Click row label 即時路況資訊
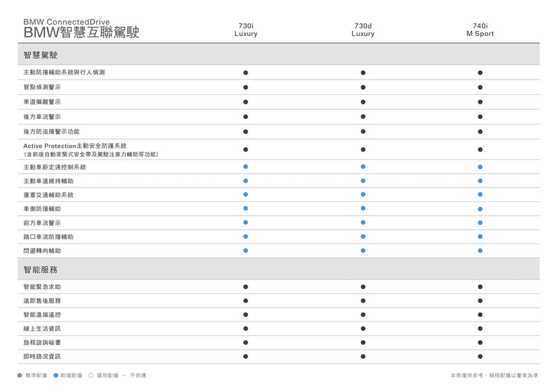This screenshot has width=553, height=392. [42, 356]
